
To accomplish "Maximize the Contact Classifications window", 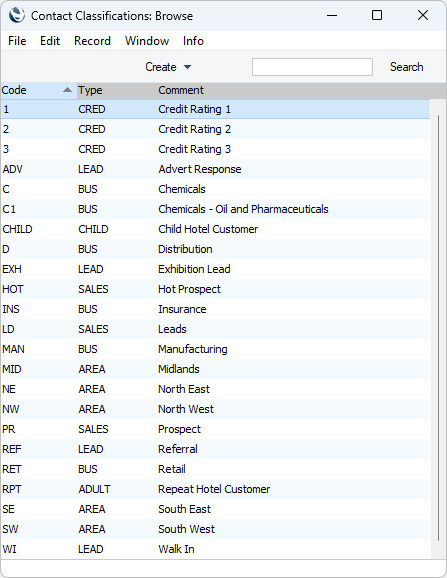I will (x=377, y=15).
